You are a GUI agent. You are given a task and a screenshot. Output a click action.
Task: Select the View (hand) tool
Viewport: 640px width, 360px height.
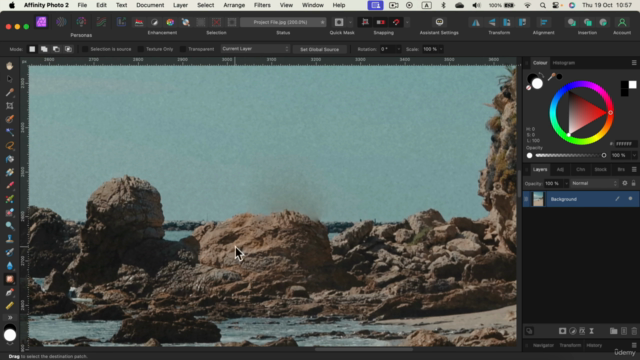click(10, 66)
